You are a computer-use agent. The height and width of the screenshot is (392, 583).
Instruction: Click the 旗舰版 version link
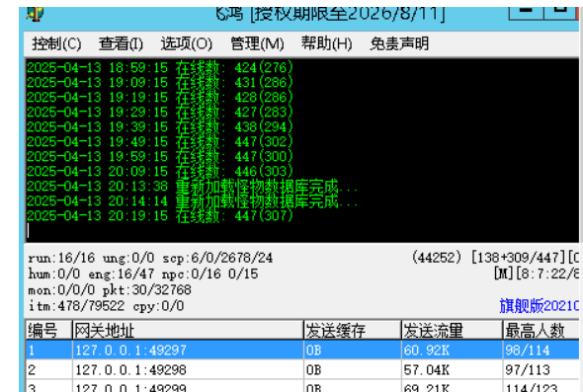click(540, 306)
